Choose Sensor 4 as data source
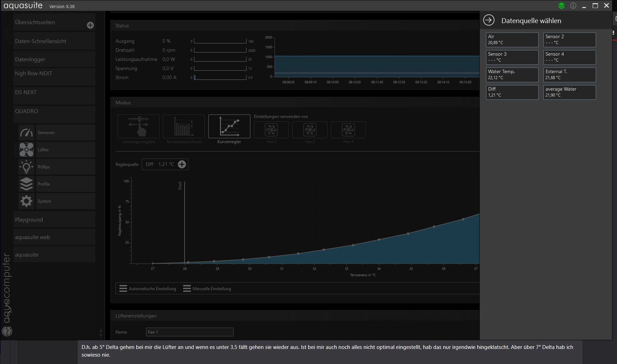This screenshot has width=617, height=364. tap(569, 57)
